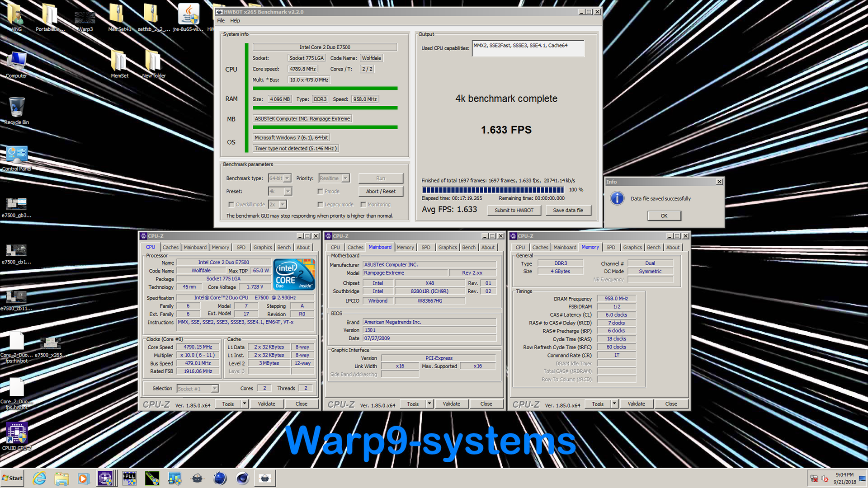Click Submit to HWBOT button
This screenshot has width=868, height=488.
point(514,211)
